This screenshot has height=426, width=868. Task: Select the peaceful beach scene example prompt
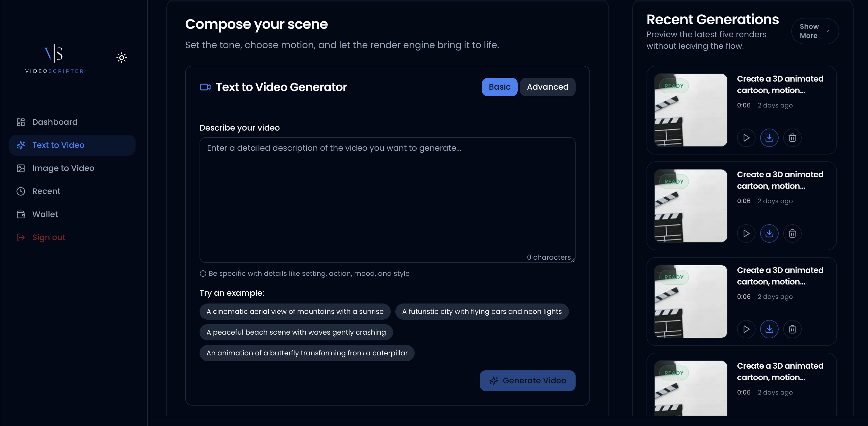click(296, 332)
